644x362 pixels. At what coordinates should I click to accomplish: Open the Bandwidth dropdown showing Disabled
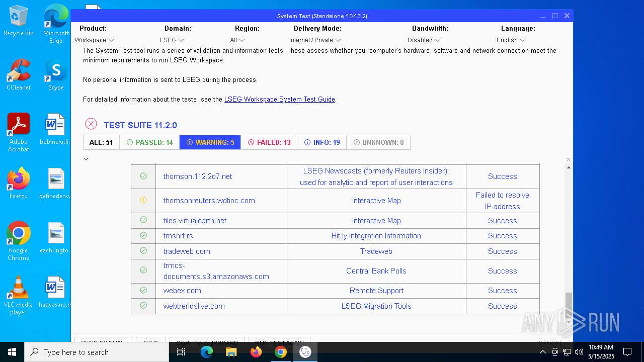click(x=424, y=40)
